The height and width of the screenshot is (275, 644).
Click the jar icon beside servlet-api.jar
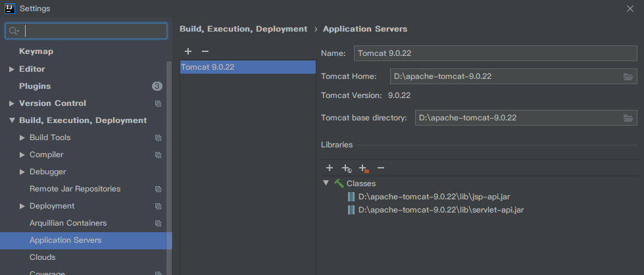tap(351, 210)
